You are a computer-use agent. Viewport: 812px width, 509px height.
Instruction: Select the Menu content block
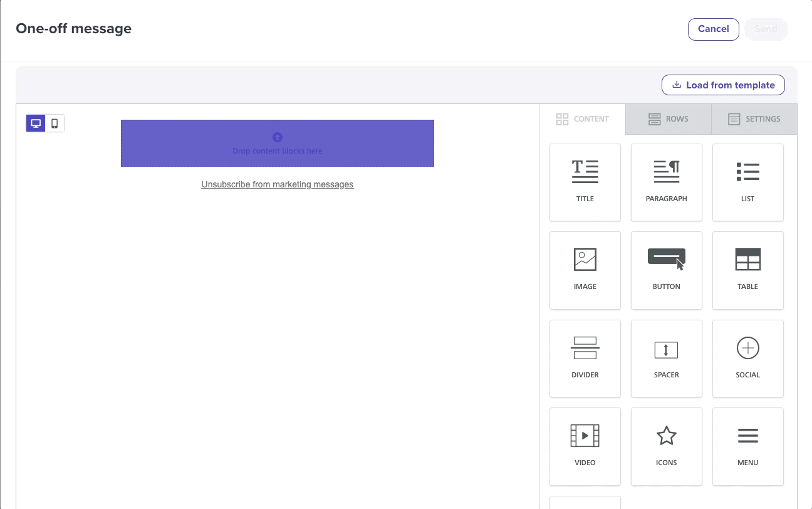tap(747, 446)
